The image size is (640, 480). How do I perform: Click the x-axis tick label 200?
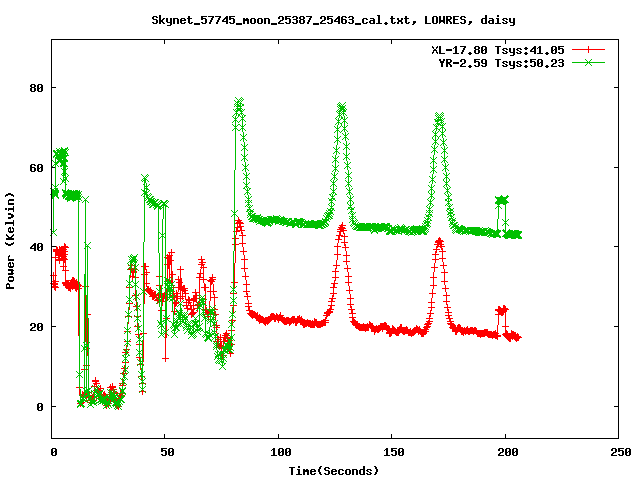[507, 452]
